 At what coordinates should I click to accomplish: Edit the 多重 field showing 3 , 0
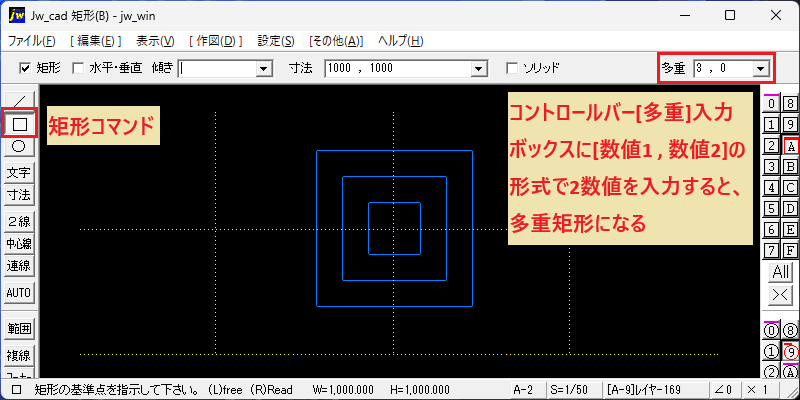pyautogui.click(x=723, y=68)
